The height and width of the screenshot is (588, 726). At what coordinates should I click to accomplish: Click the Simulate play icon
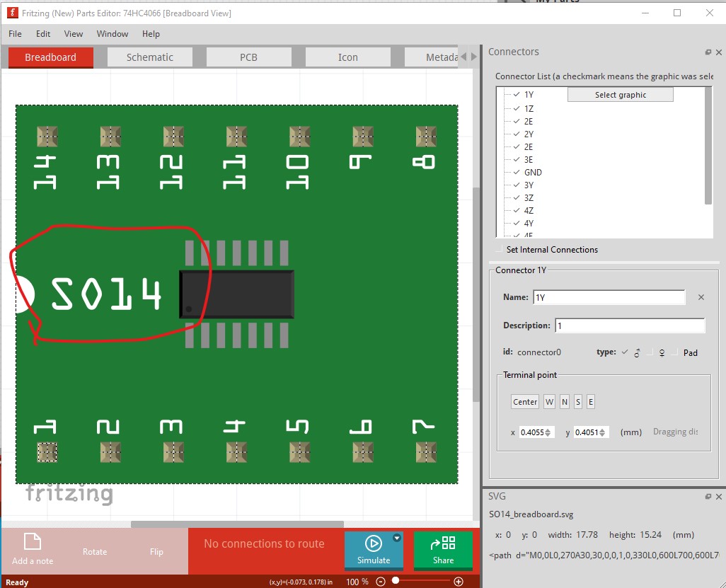coord(373,543)
